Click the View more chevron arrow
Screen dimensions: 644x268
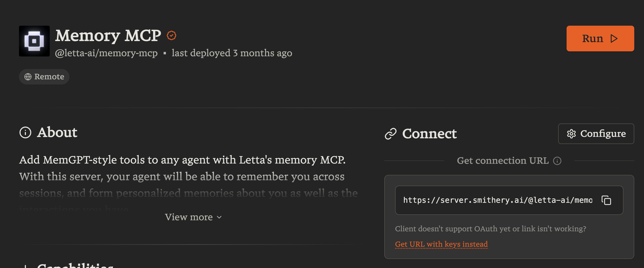(x=219, y=218)
